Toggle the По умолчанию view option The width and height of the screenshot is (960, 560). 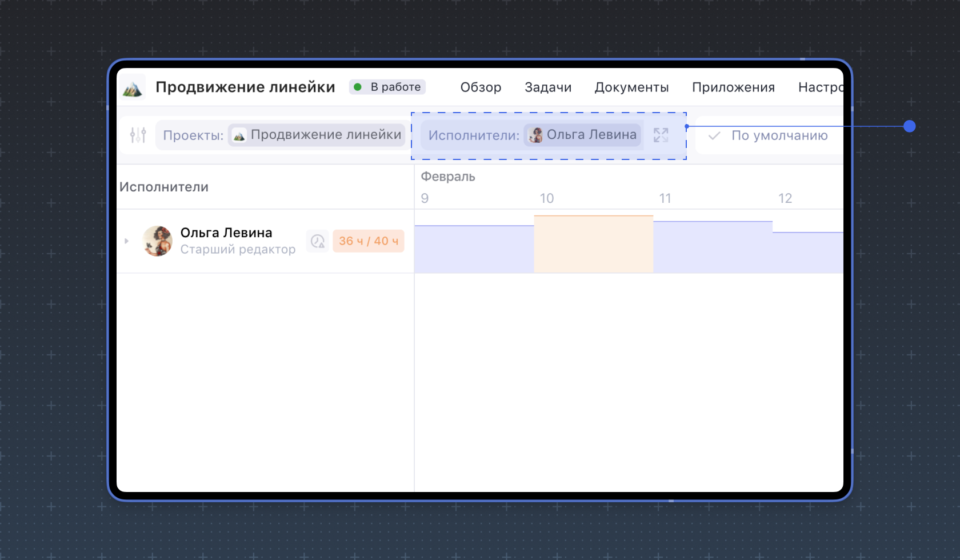pyautogui.click(x=779, y=136)
